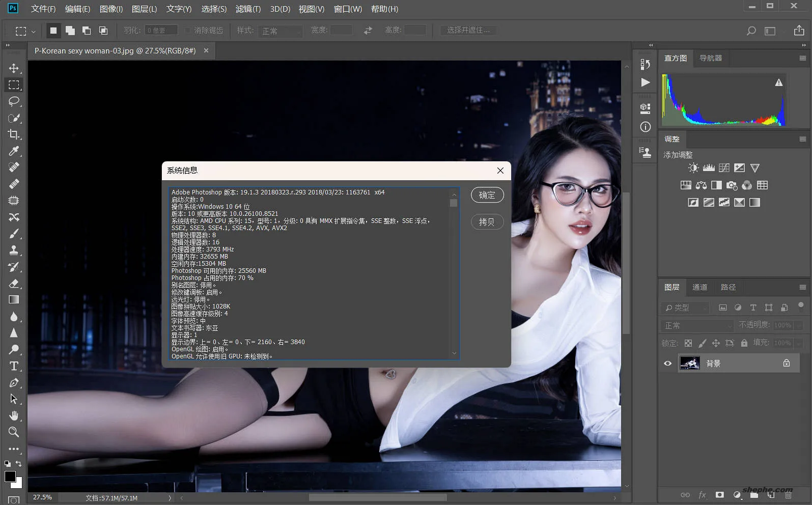Select the Dodge tool
This screenshot has height=505, width=812.
[14, 349]
